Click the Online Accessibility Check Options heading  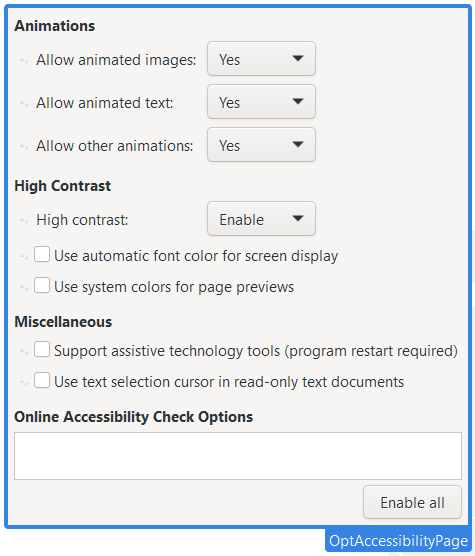click(133, 417)
